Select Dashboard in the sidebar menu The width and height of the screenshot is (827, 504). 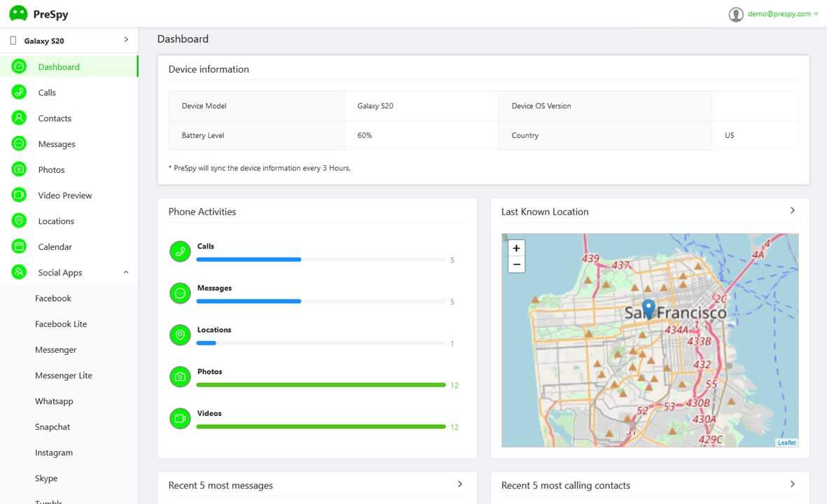coord(69,66)
